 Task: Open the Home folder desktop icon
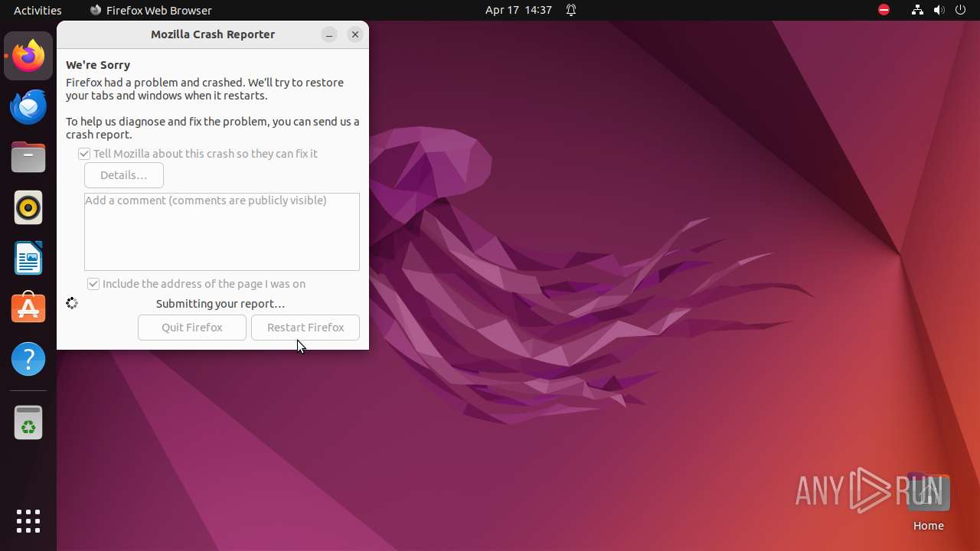tap(928, 502)
